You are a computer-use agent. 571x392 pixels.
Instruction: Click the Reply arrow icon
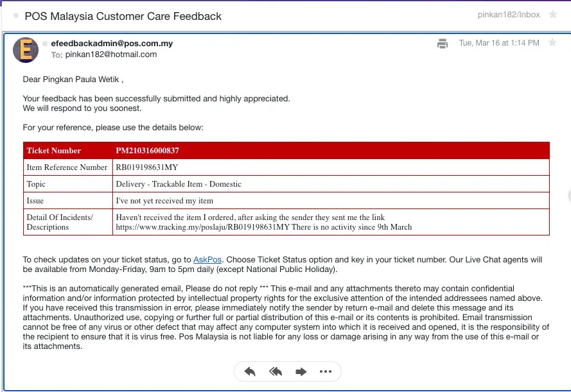[x=250, y=371]
